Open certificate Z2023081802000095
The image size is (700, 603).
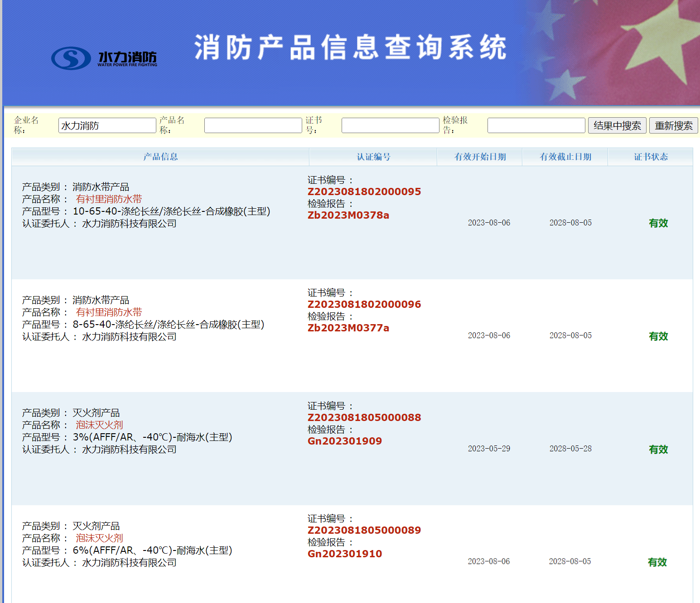(x=364, y=191)
